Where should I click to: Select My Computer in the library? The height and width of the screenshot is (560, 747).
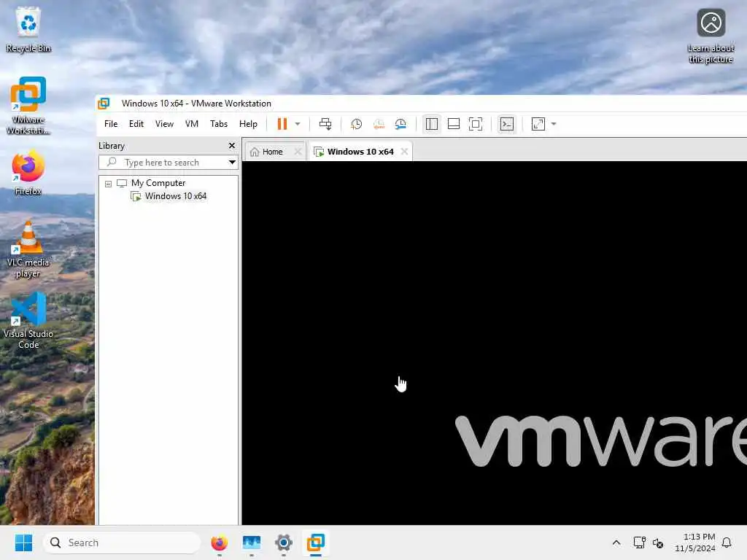click(x=158, y=183)
